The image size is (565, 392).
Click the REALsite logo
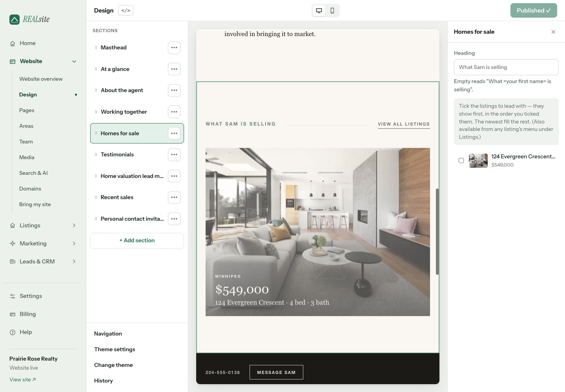pyautogui.click(x=29, y=19)
